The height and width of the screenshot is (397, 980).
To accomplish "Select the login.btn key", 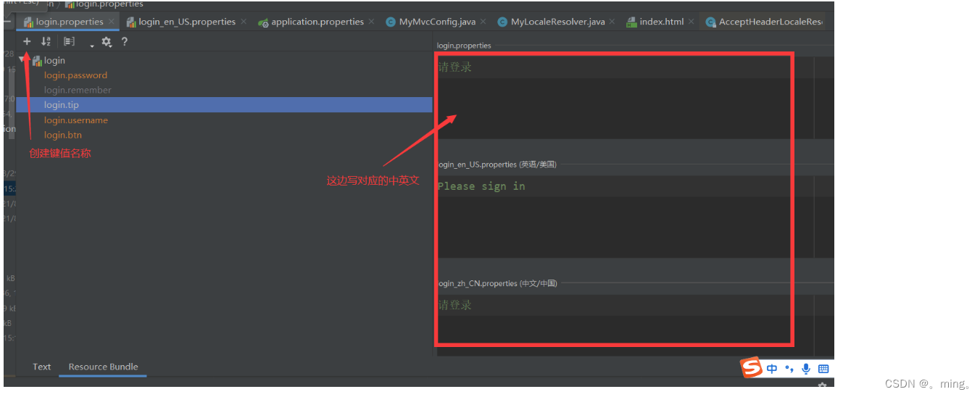I will pyautogui.click(x=62, y=135).
